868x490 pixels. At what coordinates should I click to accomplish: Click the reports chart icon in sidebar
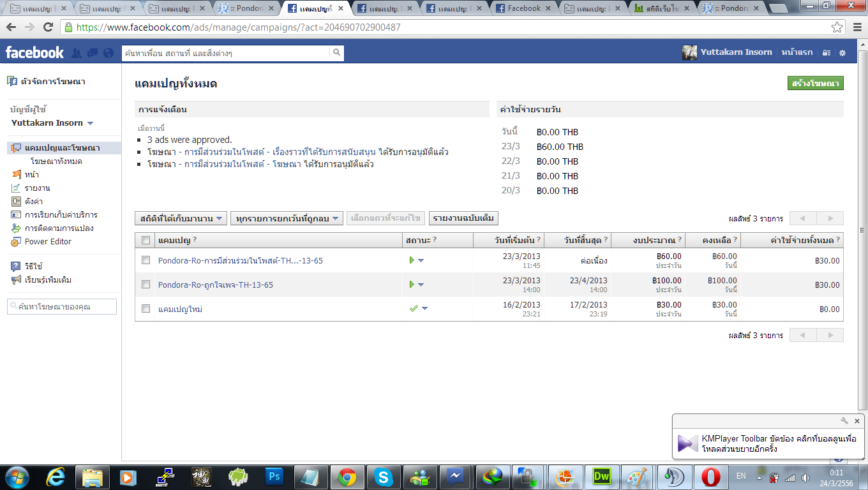[x=16, y=188]
